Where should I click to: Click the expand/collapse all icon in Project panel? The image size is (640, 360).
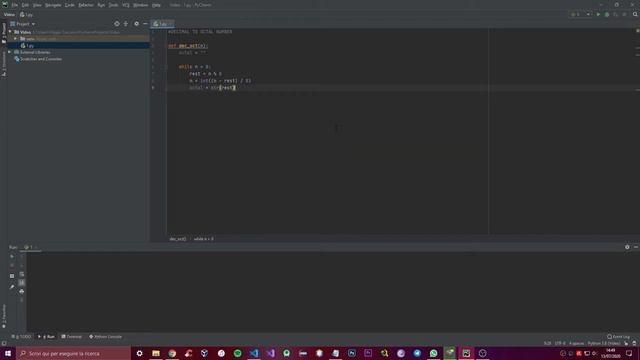pyautogui.click(x=126, y=24)
